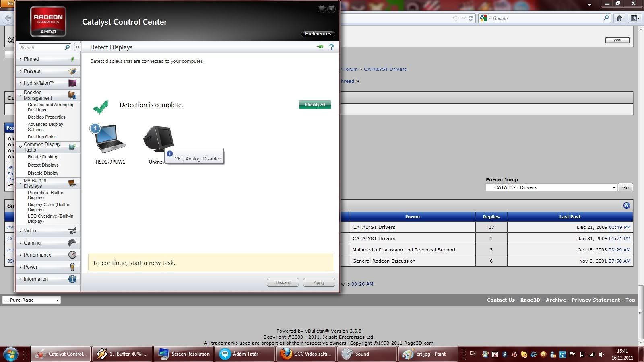
Task: Switch to Screen Resolution taskbar window
Action: pyautogui.click(x=184, y=354)
